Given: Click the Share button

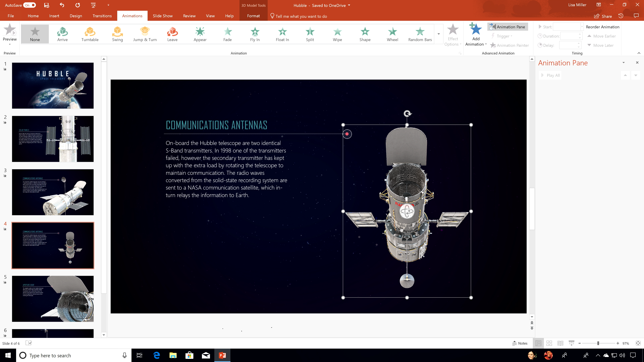Looking at the screenshot, I should click(603, 16).
